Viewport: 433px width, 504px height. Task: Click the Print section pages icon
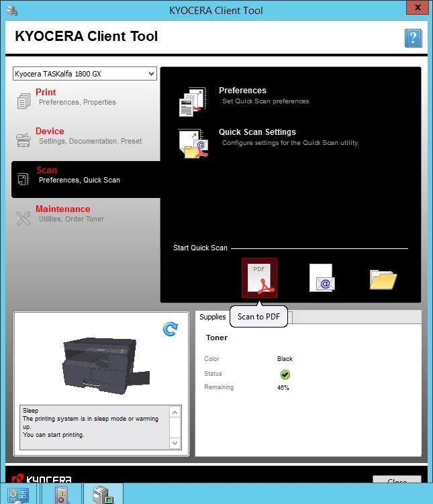[23, 101]
